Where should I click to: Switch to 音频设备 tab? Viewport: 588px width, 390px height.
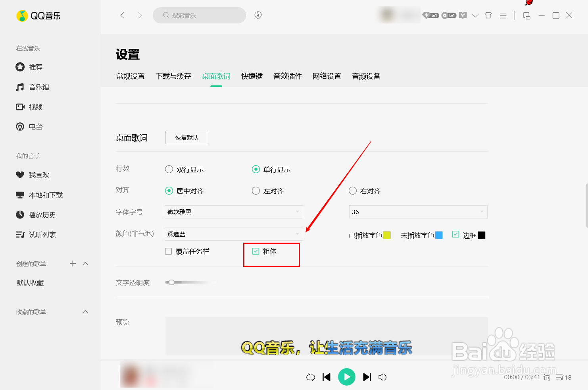[x=366, y=76]
